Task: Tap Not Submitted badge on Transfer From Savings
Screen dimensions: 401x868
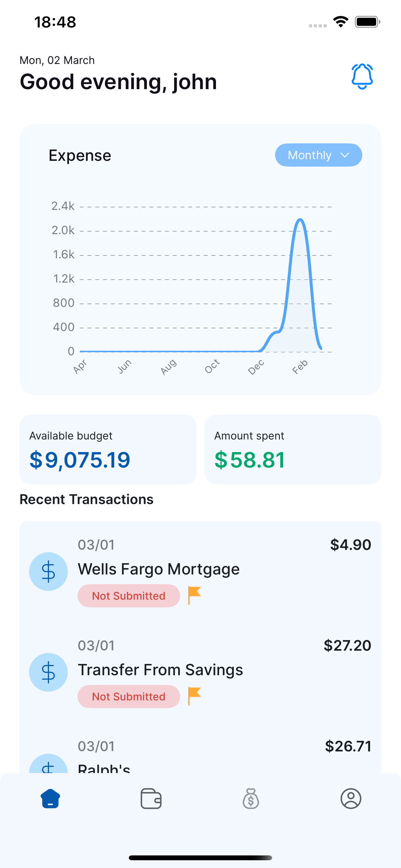Action: (129, 697)
